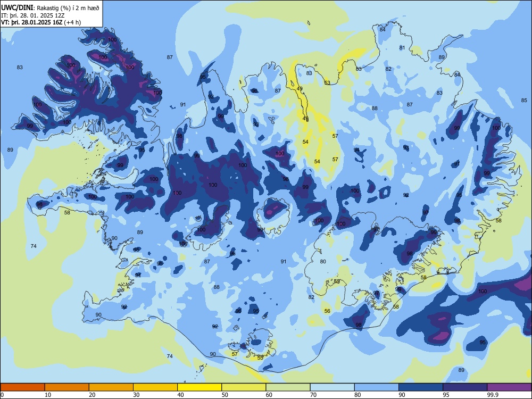Select the medium blue 80–90 legend swatch
Viewport: 532px width, 399px height.
[376, 387]
